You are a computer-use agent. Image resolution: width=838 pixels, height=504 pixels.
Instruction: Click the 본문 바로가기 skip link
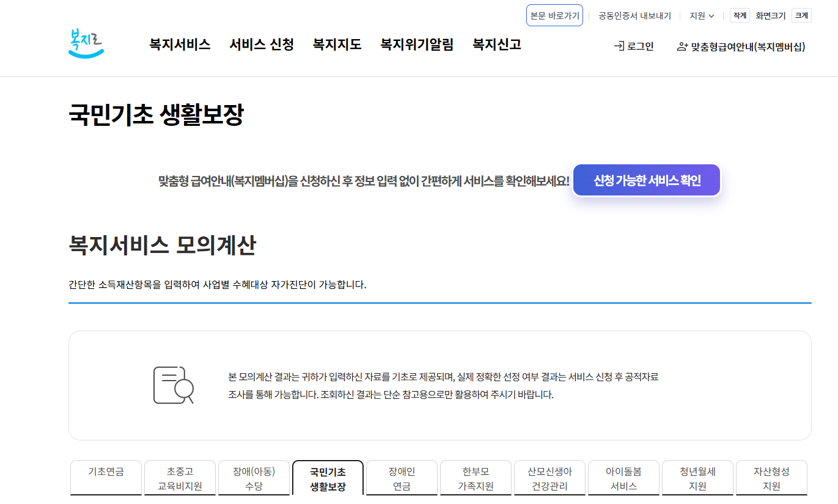coord(554,16)
